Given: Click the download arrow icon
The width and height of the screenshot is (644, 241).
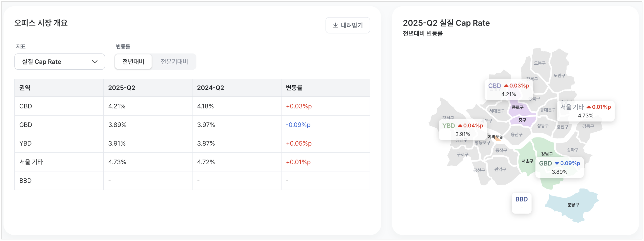Looking at the screenshot, I should coord(335,25).
